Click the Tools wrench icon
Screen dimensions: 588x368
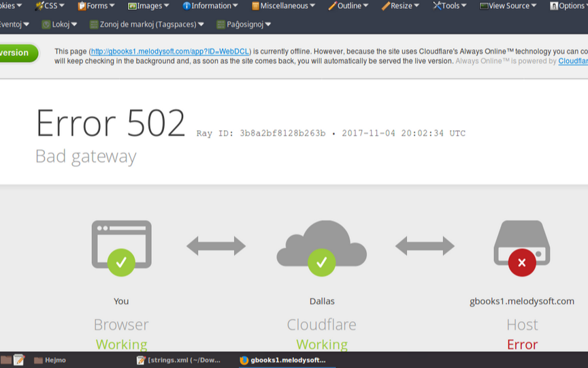[437, 5]
